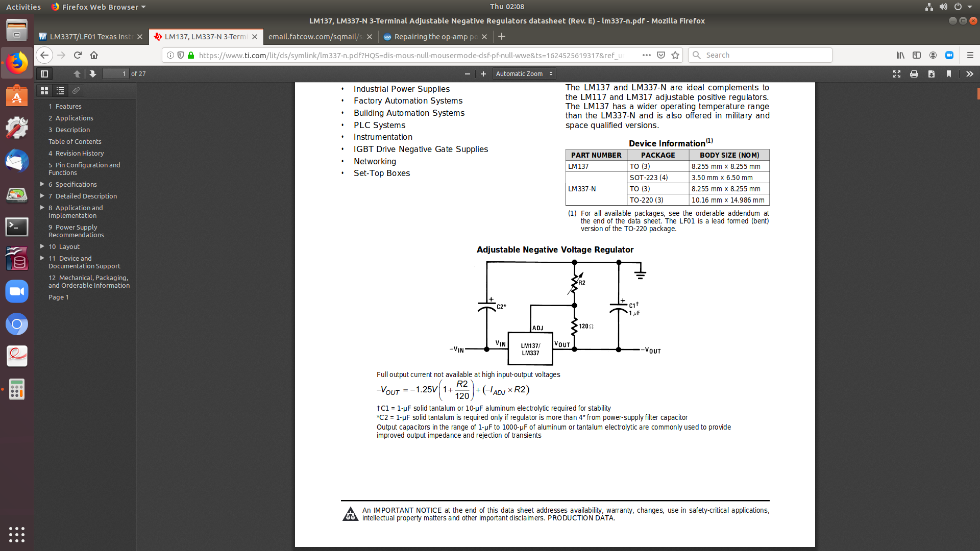Expand the 7 Detailed Description item
Viewport: 980px width, 551px height.
pos(42,196)
